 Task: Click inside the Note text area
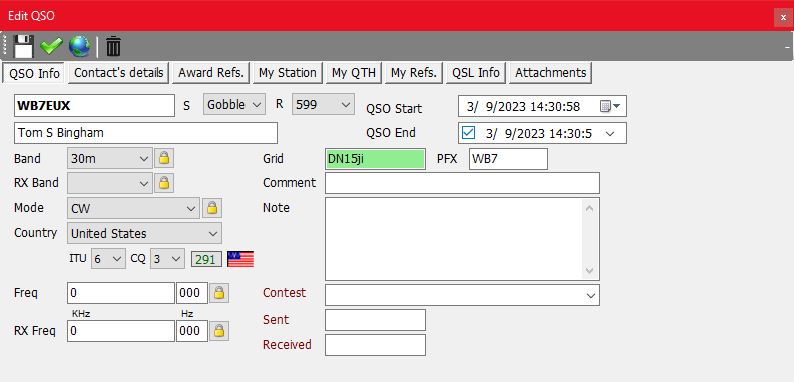point(453,239)
